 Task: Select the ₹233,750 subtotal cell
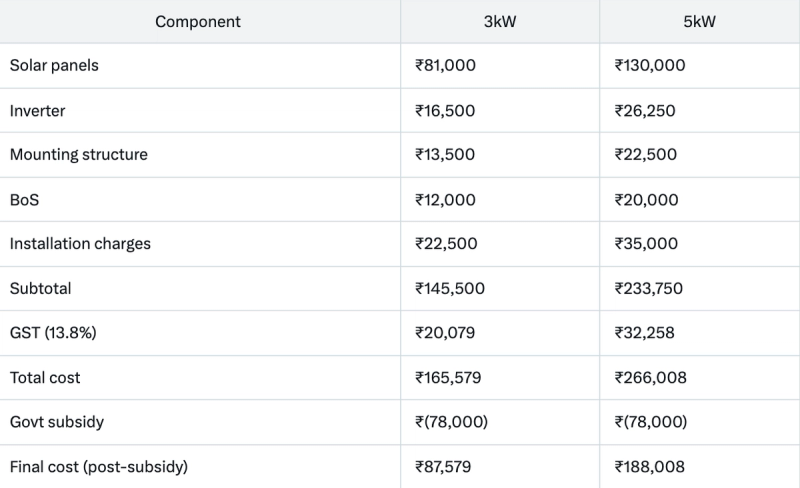(x=648, y=288)
